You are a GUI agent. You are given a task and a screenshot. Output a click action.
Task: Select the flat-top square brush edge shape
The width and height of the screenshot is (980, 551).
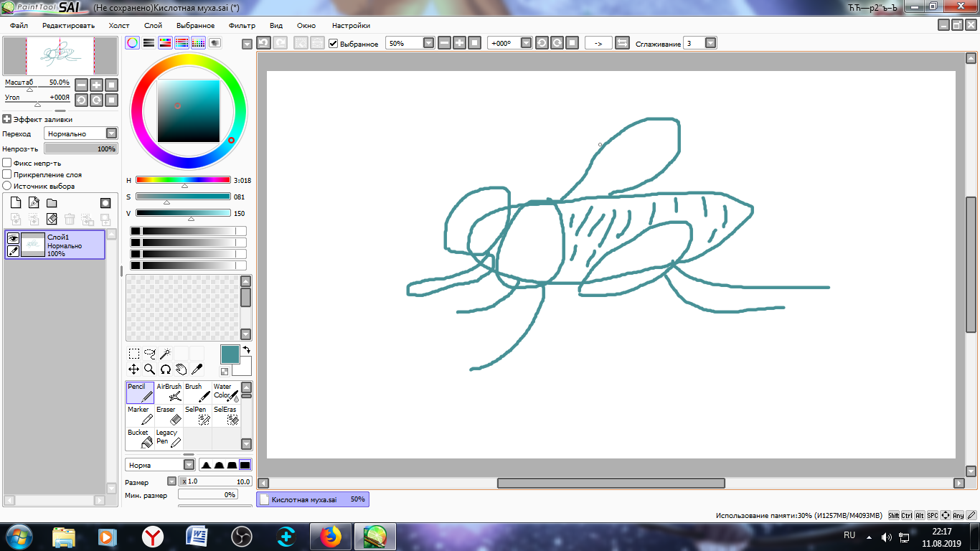click(x=245, y=465)
